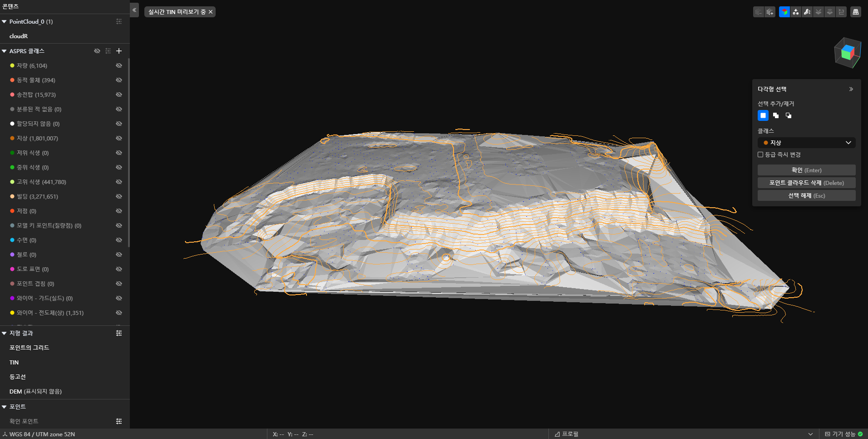
Task: Expand the status bar chevron dropdown
Action: coord(810,434)
